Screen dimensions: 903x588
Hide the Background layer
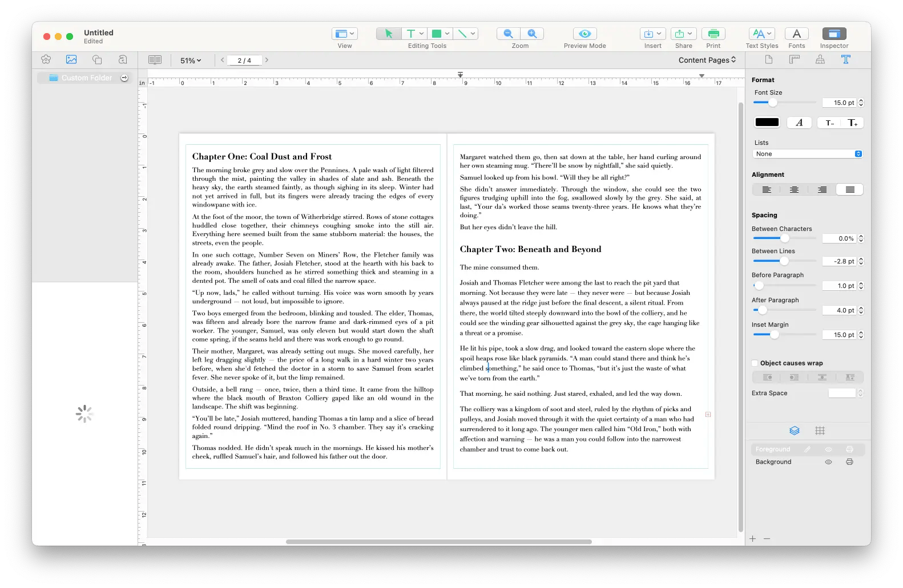[x=828, y=462]
